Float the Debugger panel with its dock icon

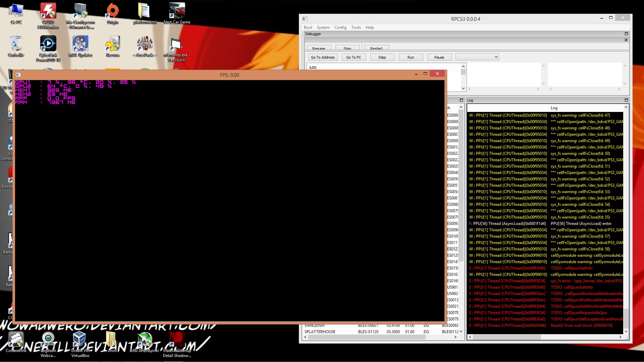[626, 34]
